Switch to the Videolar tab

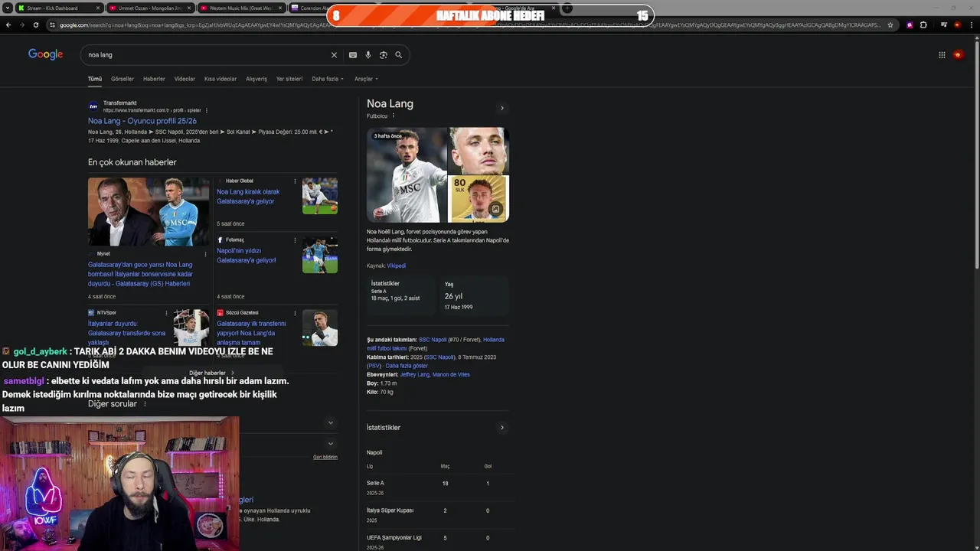185,79
